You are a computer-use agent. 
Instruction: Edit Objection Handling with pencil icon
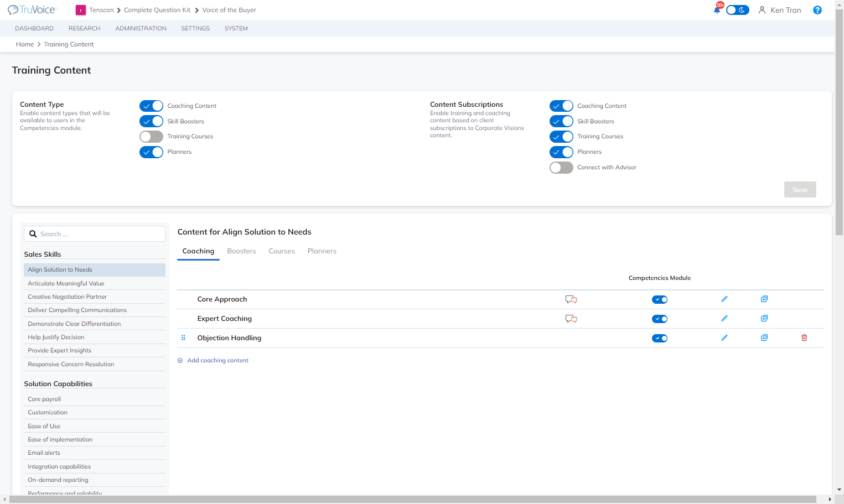[x=724, y=338]
